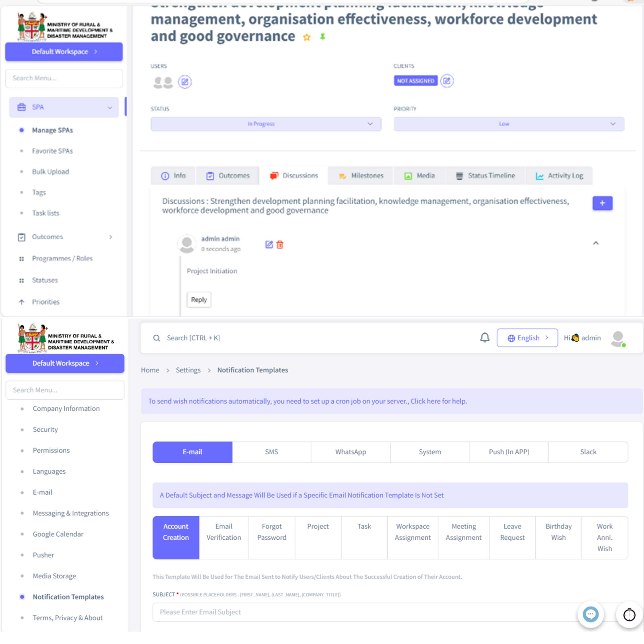
Task: Select the Push (In APP) tab
Action: (x=509, y=452)
